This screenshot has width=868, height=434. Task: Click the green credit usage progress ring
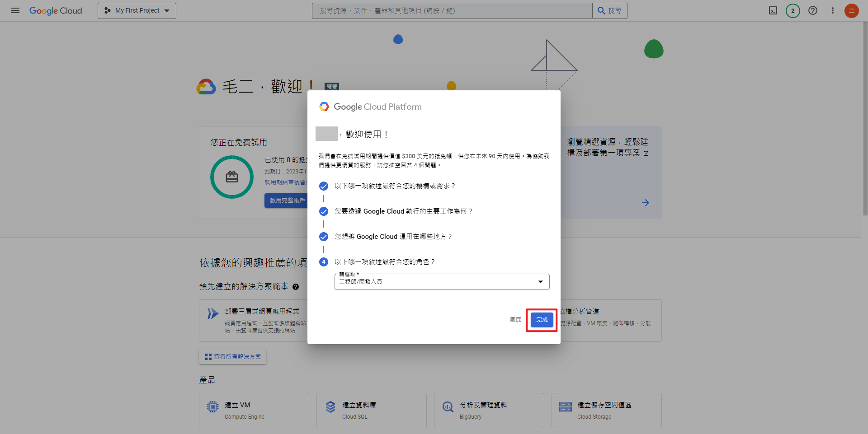pos(231,177)
